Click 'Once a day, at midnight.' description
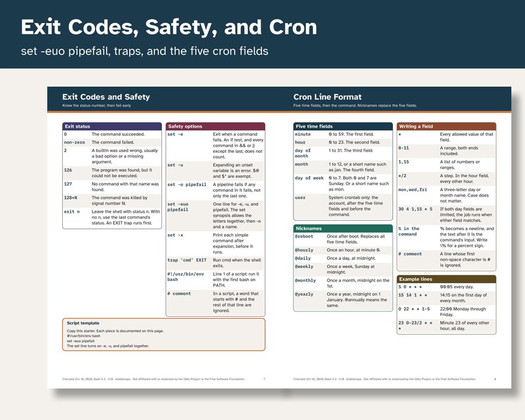Screen dimensions: 525x420 [351, 259]
